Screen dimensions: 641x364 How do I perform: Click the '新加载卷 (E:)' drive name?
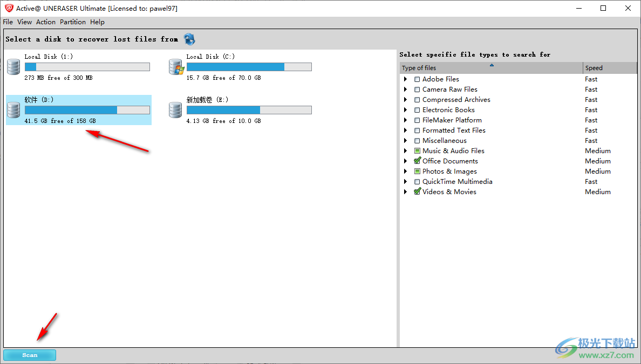[207, 100]
